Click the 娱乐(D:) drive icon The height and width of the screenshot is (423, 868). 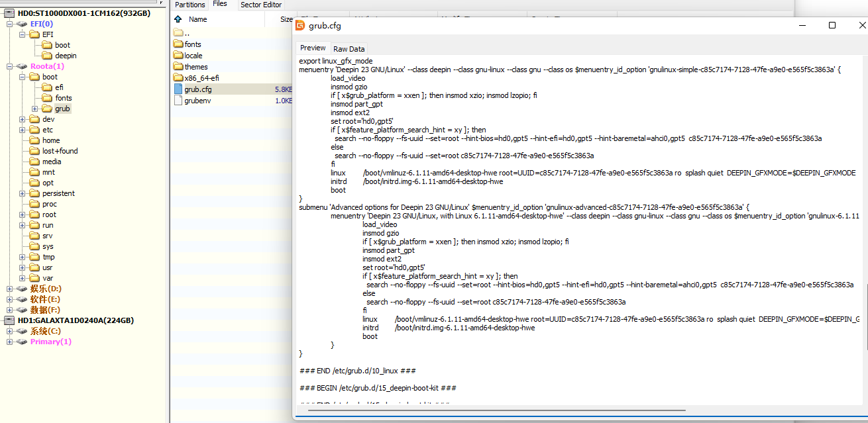(x=22, y=289)
